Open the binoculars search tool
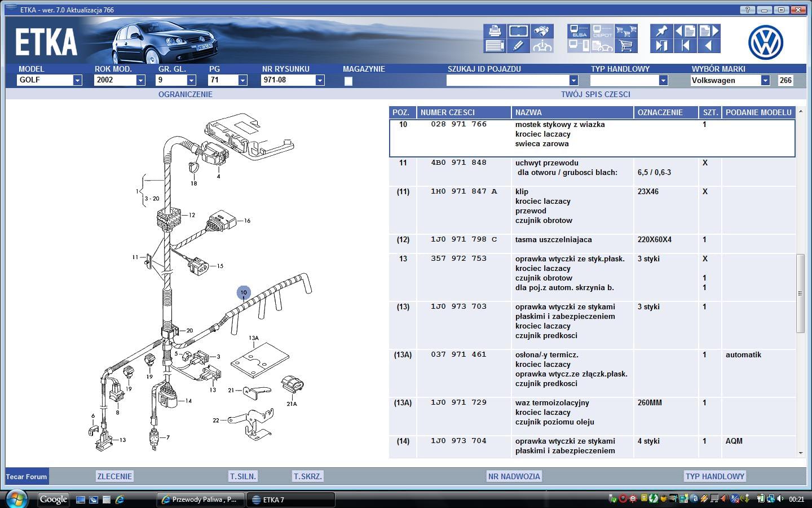Image resolution: width=812 pixels, height=508 pixels. coord(542,31)
